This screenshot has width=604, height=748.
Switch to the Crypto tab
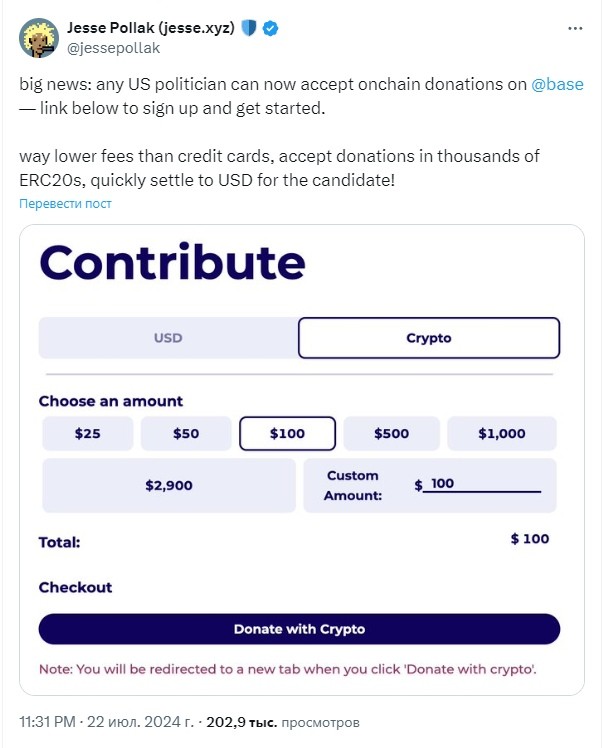point(429,338)
